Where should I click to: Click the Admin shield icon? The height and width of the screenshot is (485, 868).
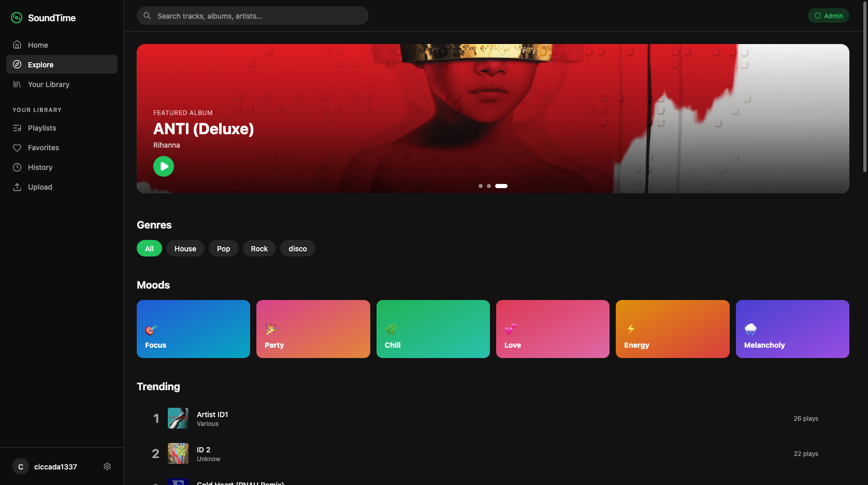coord(818,16)
